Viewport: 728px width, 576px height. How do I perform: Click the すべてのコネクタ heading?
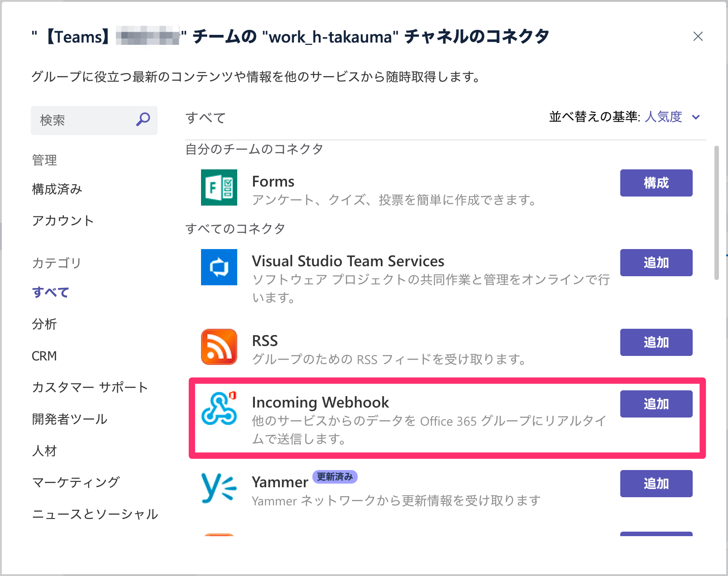(235, 229)
